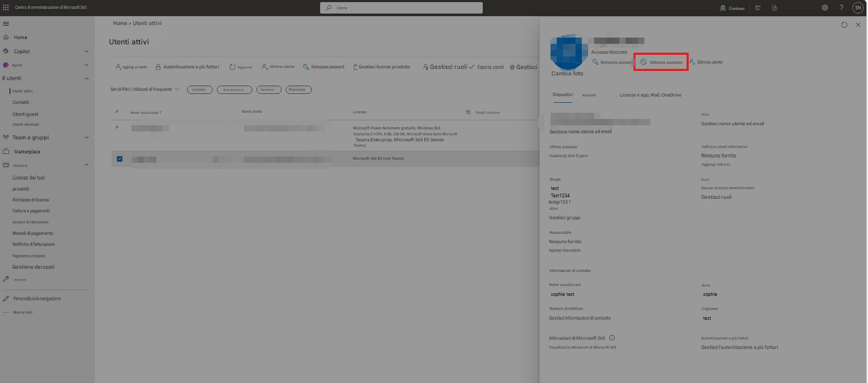Click Aggiungi indirizzo link
This screenshot has width=868, height=383.
pyautogui.click(x=716, y=164)
